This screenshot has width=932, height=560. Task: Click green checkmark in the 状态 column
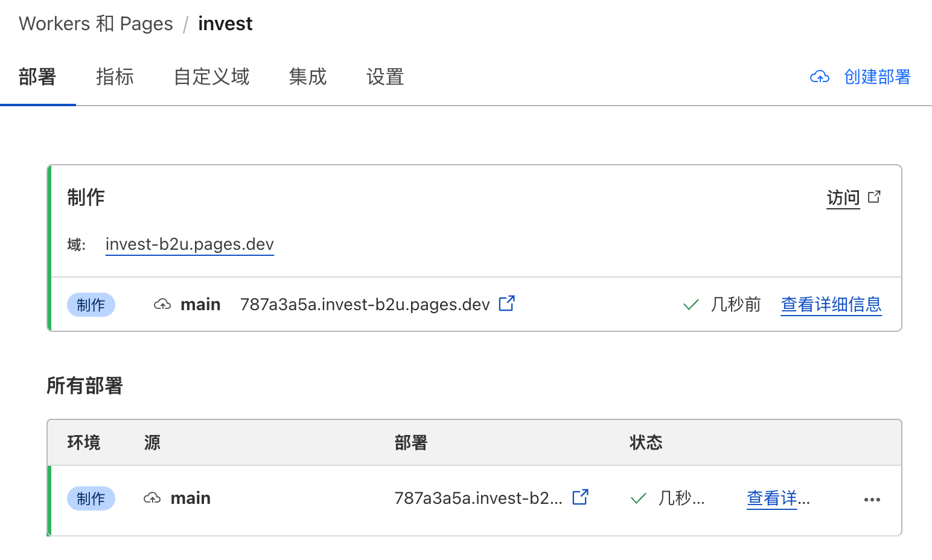[x=638, y=498]
